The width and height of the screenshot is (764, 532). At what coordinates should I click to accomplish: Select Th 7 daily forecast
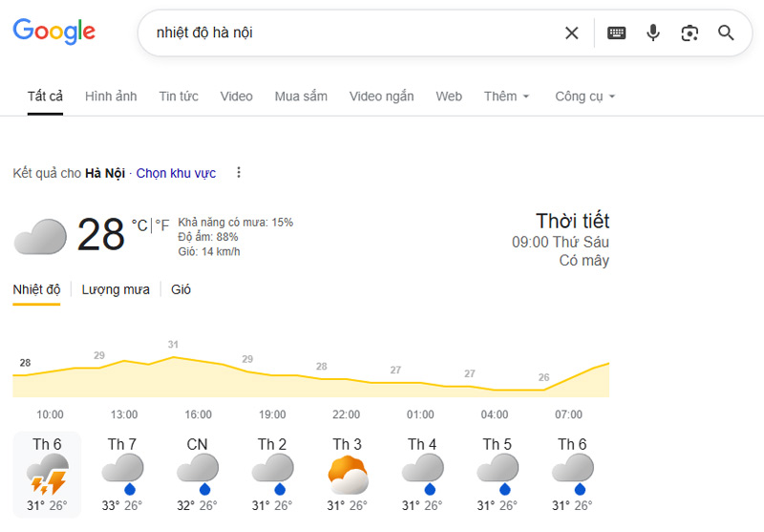[x=122, y=475]
